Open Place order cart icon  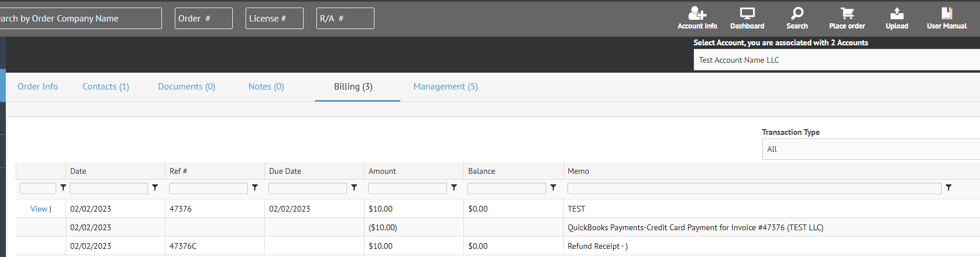(847, 18)
